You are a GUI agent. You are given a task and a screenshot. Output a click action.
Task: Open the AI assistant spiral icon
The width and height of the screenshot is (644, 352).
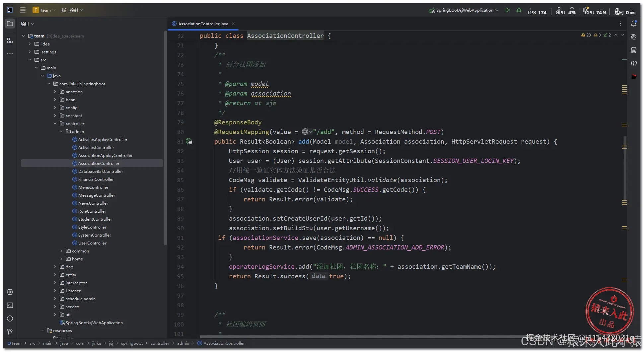(x=634, y=37)
